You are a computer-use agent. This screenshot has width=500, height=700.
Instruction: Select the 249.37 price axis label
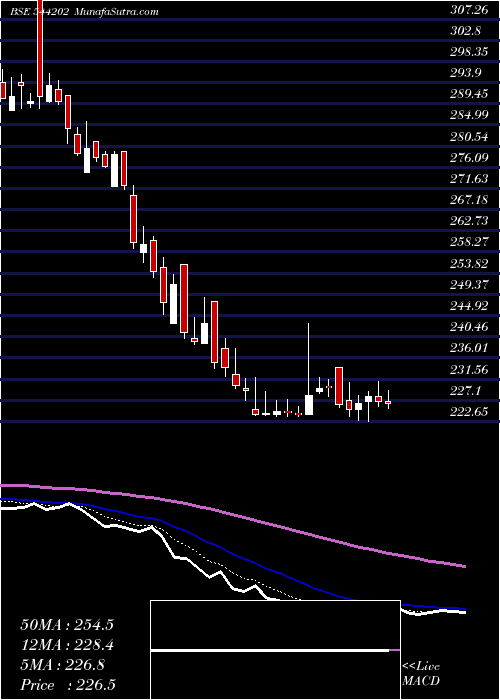coord(468,284)
